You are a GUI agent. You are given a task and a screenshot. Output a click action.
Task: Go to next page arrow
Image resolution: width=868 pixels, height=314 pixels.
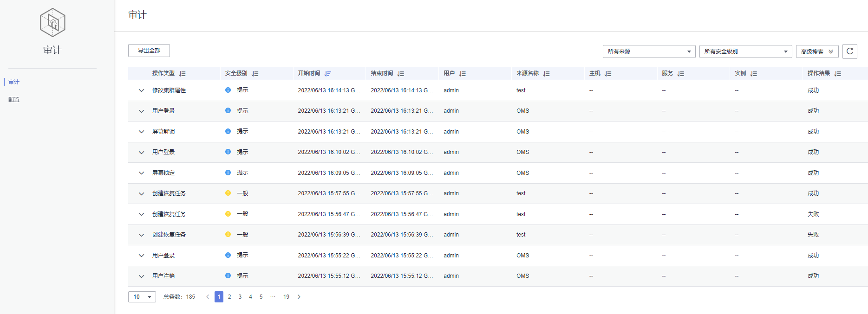pyautogui.click(x=299, y=297)
